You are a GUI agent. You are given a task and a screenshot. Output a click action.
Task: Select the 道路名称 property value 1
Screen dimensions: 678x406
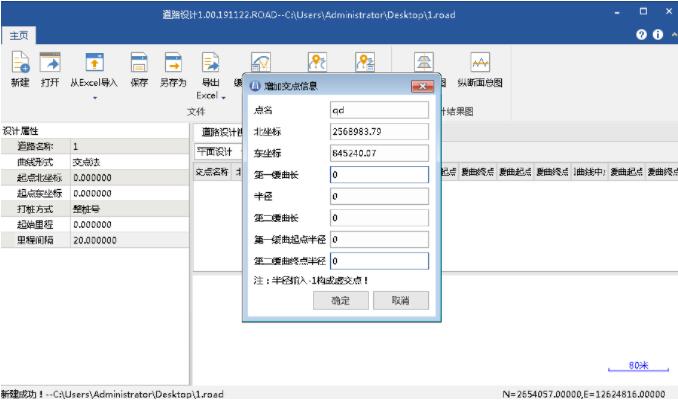click(129, 147)
